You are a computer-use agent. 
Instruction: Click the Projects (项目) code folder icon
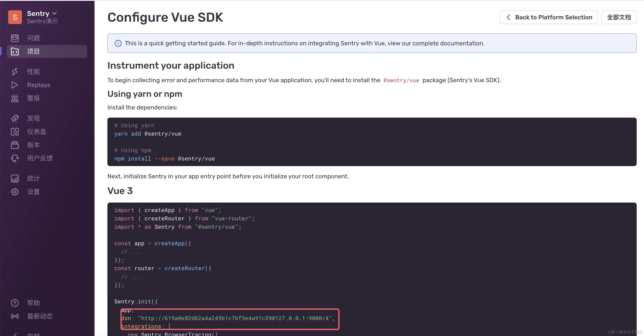pos(15,51)
